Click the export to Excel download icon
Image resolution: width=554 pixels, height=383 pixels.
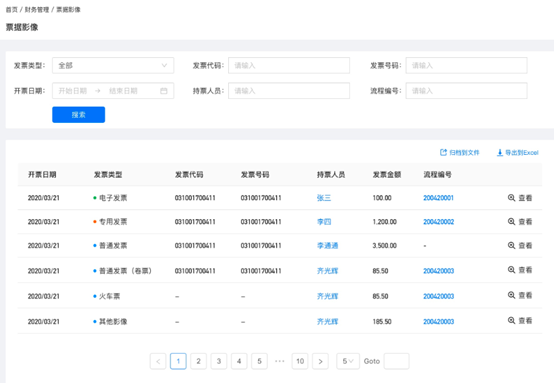coord(500,152)
